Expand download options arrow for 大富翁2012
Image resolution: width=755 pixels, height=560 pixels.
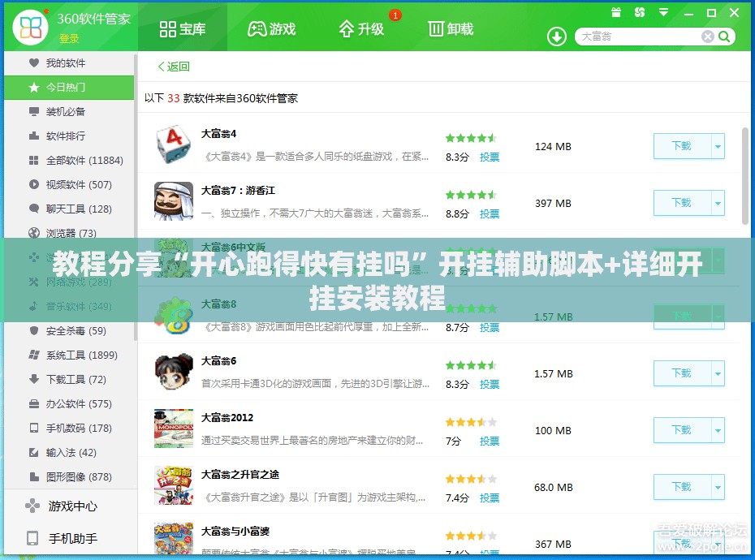point(718,430)
